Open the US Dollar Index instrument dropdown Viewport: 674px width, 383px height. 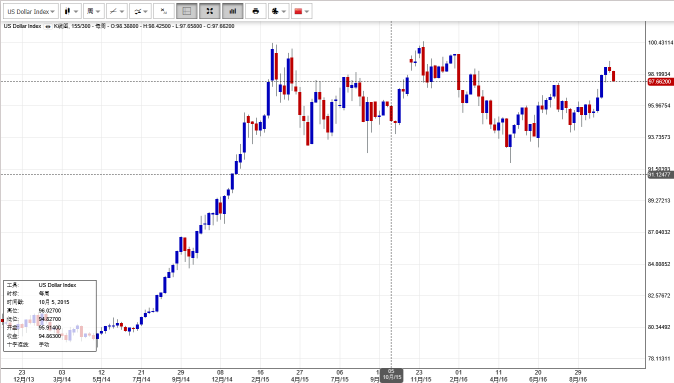[31, 11]
